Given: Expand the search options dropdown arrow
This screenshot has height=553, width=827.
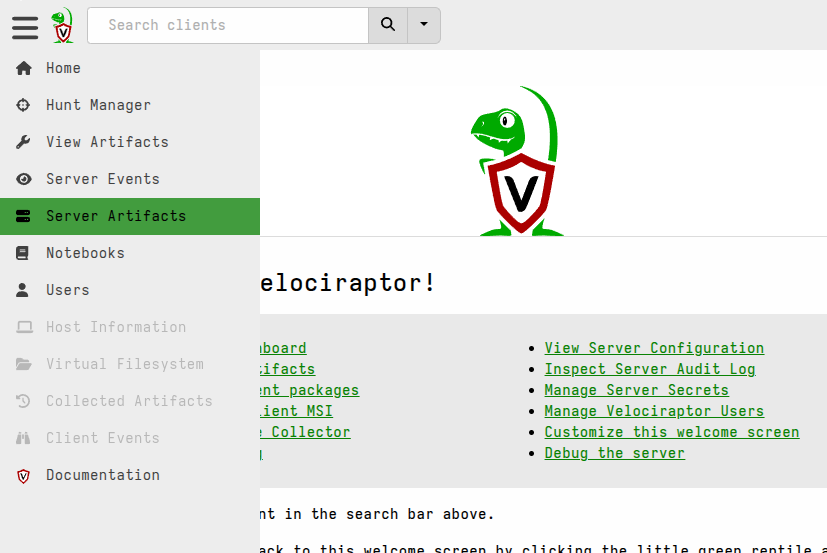Looking at the screenshot, I should (x=424, y=25).
